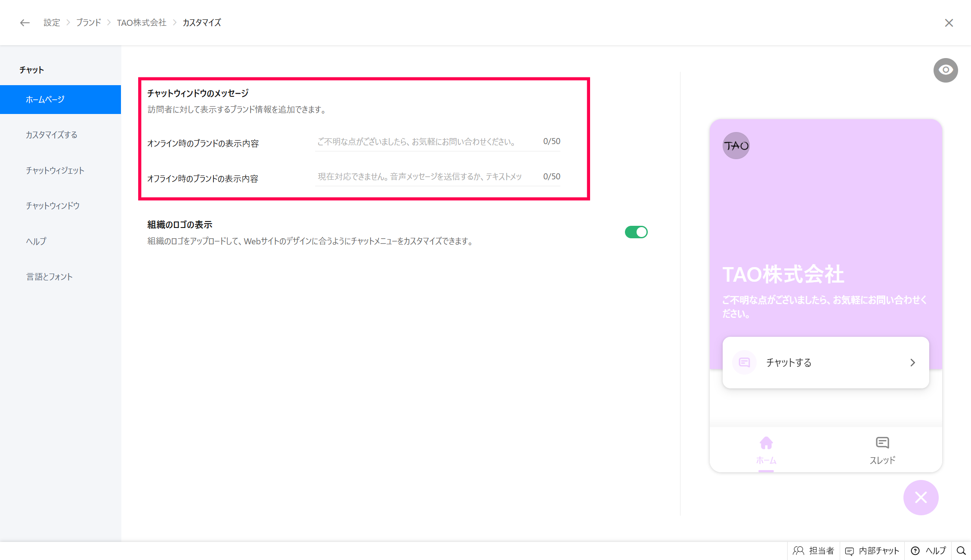Click the TAO logo avatar in preview
This screenshot has width=971, height=560.
coord(736,146)
